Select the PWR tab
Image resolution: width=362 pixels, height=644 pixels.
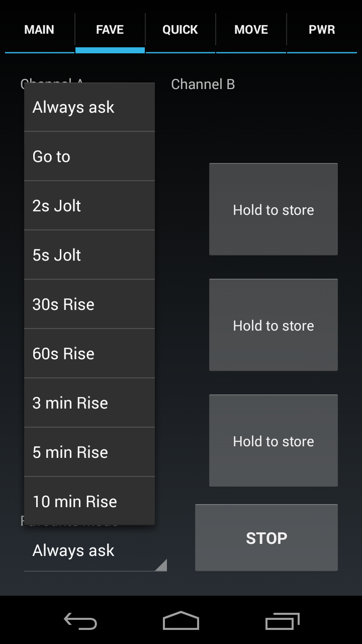(x=322, y=30)
